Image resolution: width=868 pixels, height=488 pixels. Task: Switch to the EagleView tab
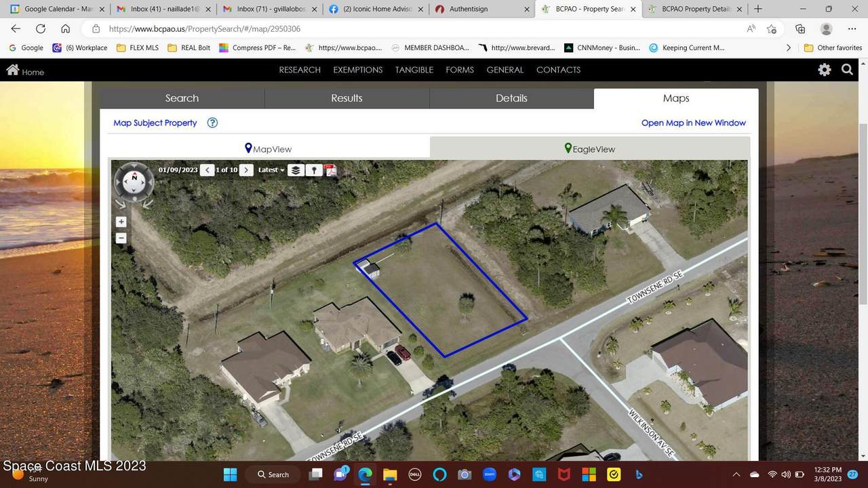coord(589,148)
